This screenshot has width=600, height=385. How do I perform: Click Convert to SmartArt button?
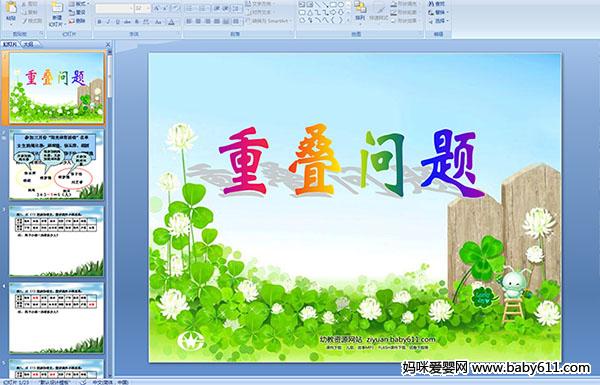[x=269, y=21]
